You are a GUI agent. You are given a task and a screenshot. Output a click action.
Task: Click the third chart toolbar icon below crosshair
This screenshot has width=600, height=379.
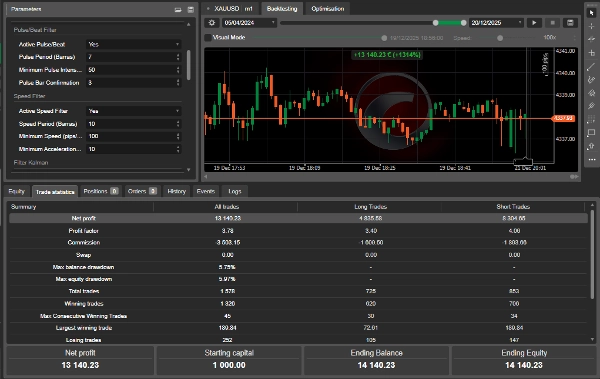[x=592, y=39]
